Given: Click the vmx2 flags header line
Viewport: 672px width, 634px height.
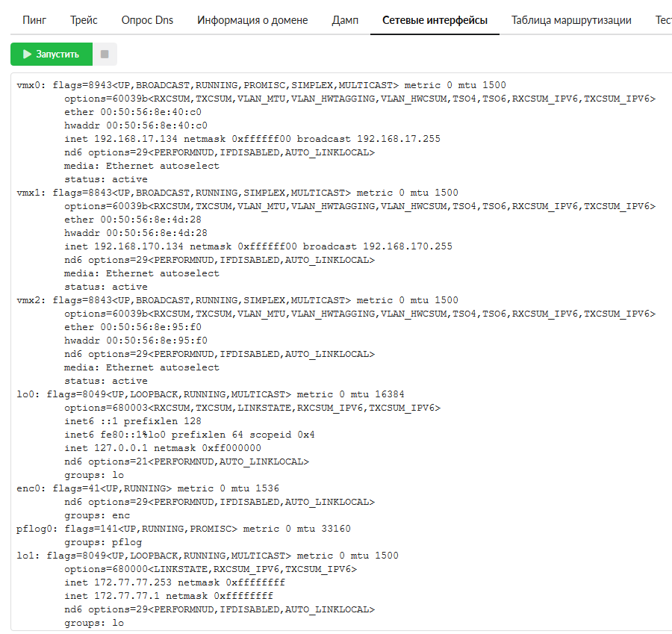Looking at the screenshot, I should 237,300.
